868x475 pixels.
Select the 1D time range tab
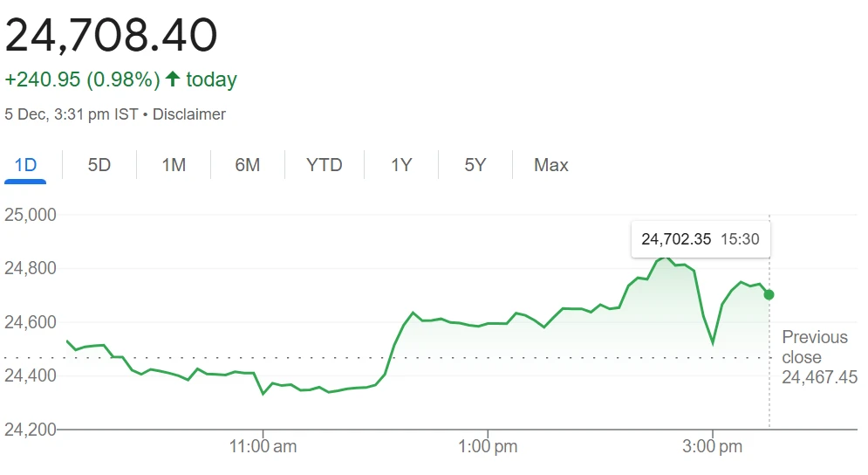pos(24,165)
